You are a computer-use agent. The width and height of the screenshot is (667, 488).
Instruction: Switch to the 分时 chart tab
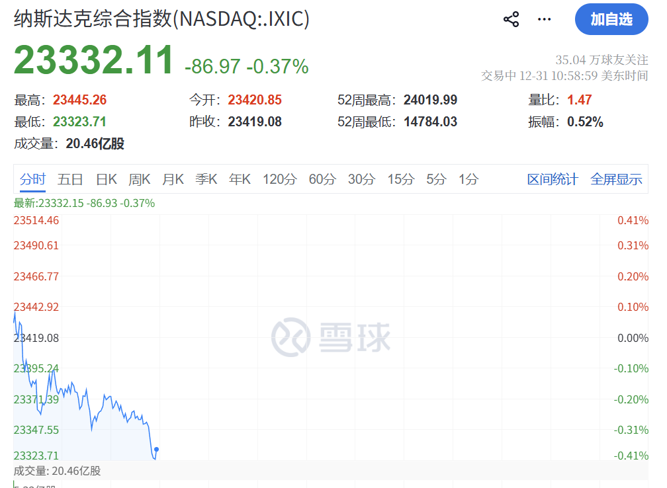click(33, 179)
